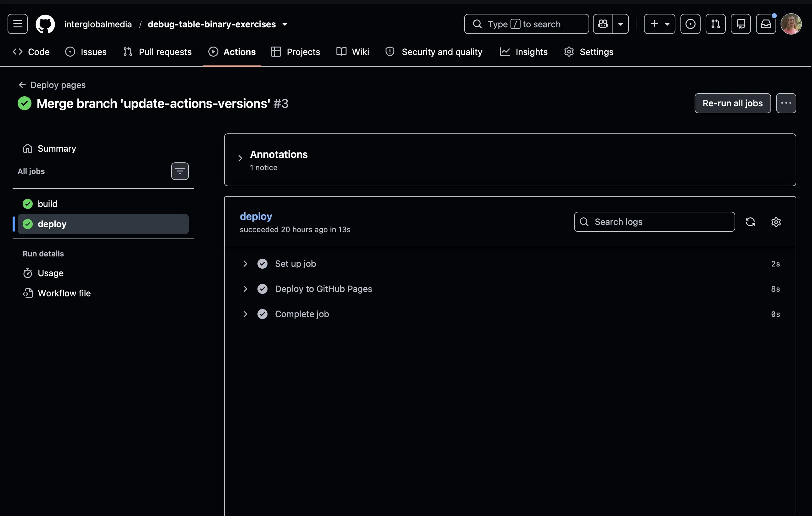Expand the Deploy to GitHub Pages step
Viewport: 812px width, 516px height.
[510, 289]
